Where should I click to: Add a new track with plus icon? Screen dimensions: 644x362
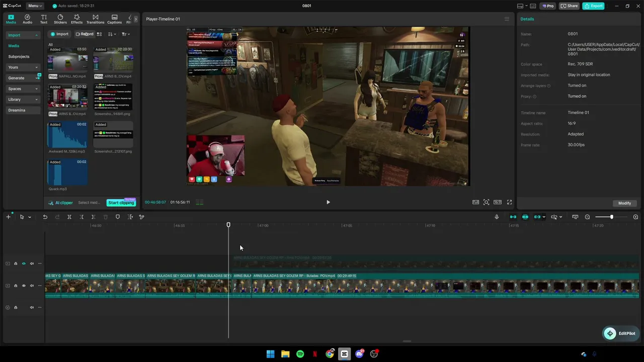coord(8,217)
